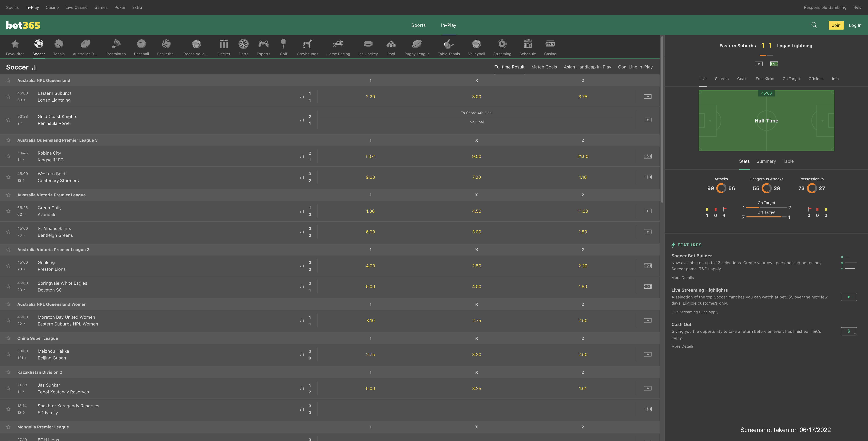Open the Summary tab under pitch
This screenshot has width=868, height=441.
766,162
